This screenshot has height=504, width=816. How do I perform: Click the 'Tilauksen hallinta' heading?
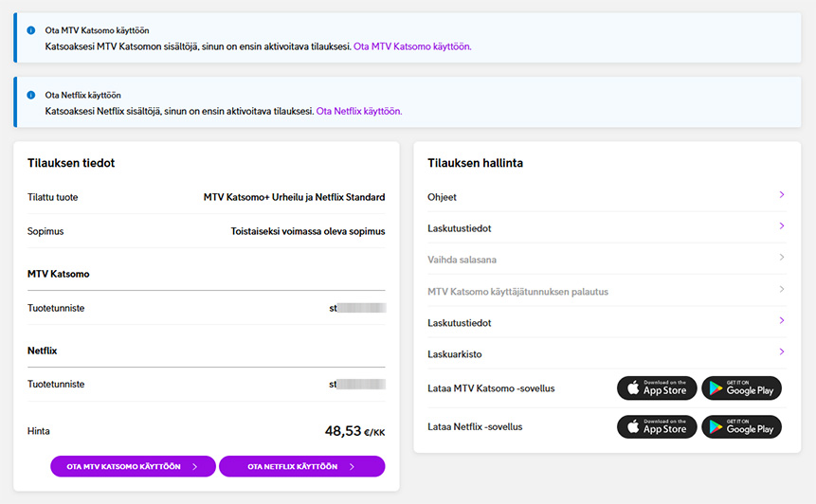[x=475, y=163]
